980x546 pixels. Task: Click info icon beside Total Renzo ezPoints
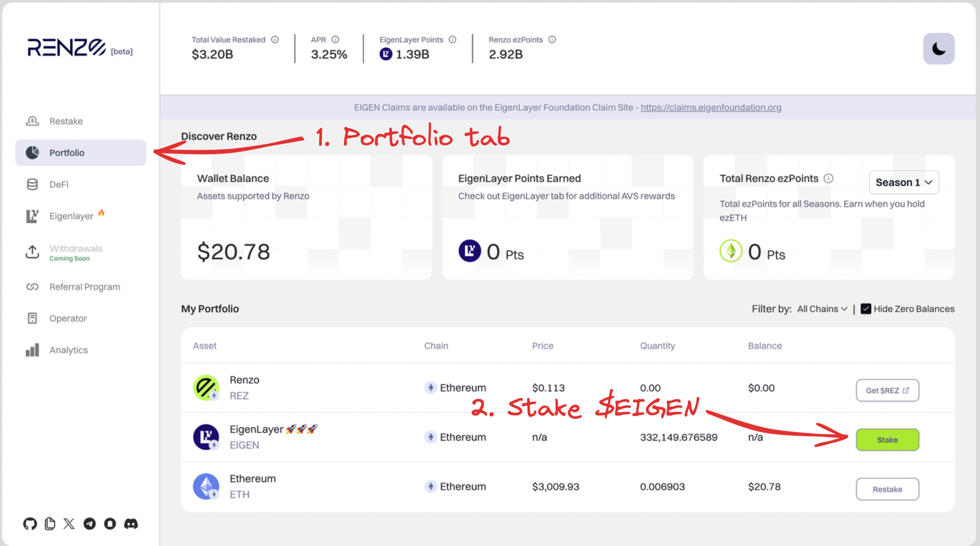point(828,178)
